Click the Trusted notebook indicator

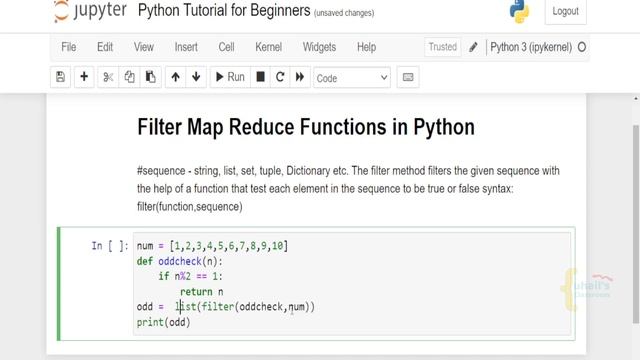(443, 47)
